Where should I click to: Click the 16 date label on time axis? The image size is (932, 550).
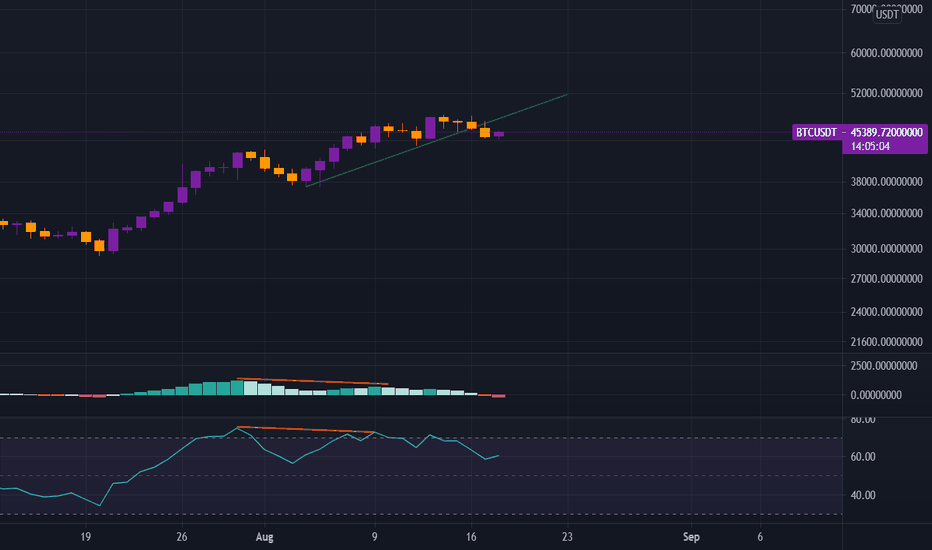(x=471, y=537)
